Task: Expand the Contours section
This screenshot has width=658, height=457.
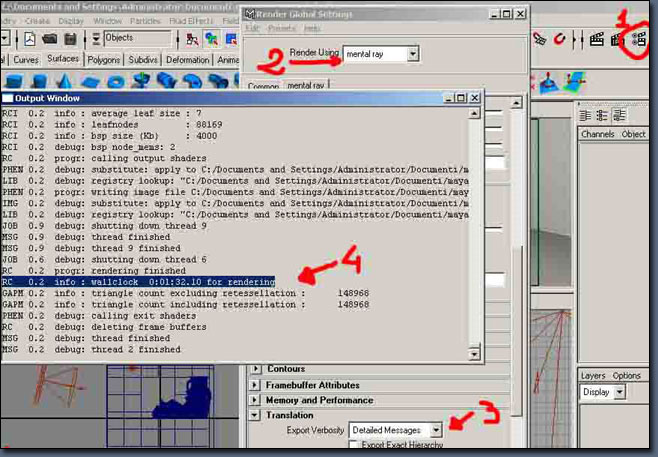Action: pos(255,369)
